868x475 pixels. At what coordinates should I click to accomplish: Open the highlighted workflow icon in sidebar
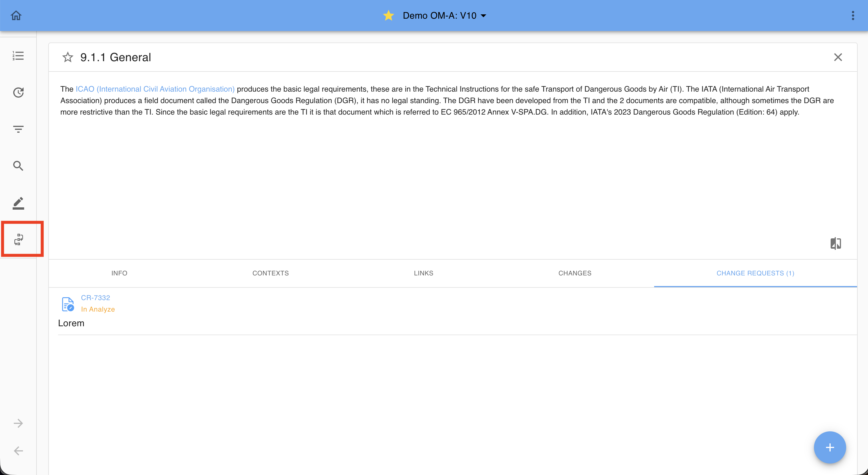[x=19, y=239]
